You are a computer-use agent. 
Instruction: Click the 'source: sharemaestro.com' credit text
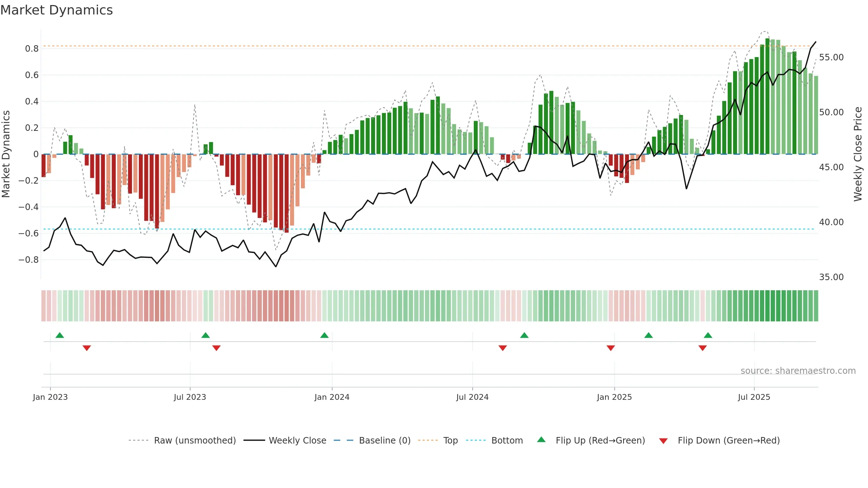click(798, 371)
